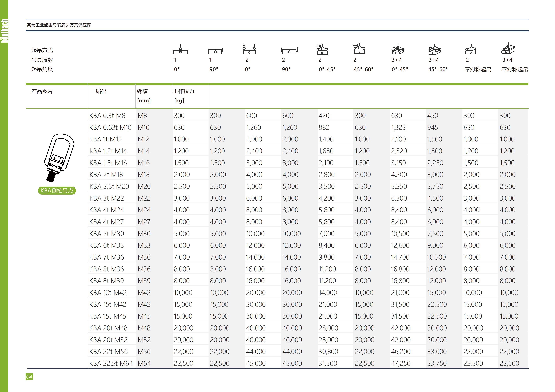Click the 1,680 value in M14 row
Image resolution: width=555 pixels, height=392 pixels.
[326, 151]
